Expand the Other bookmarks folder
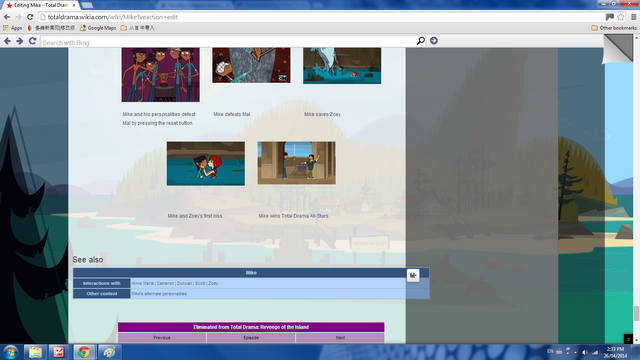Screen dimensions: 640x360 tap(614, 28)
